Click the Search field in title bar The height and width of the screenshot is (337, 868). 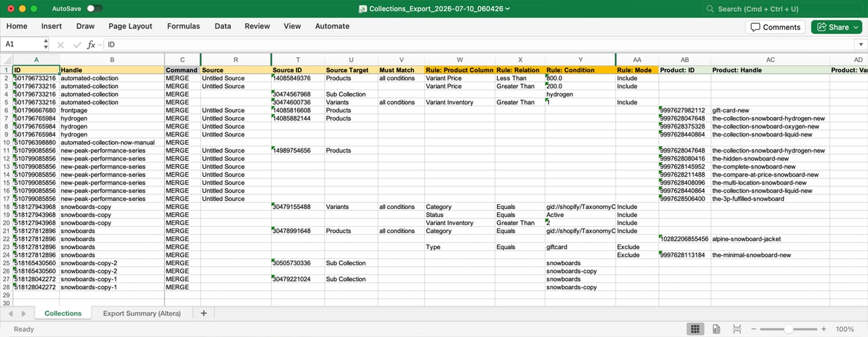click(783, 9)
